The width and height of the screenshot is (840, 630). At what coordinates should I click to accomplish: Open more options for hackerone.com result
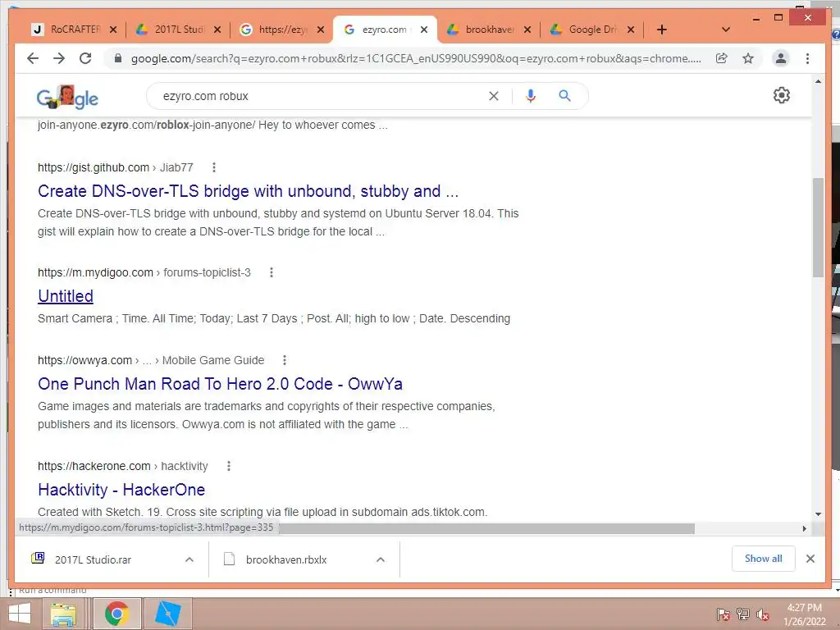coord(229,466)
